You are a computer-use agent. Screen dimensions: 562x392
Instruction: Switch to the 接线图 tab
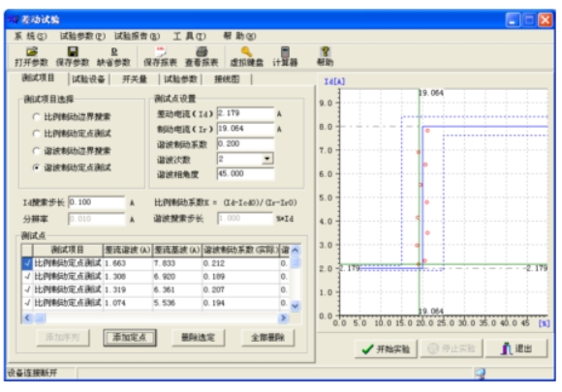click(227, 79)
